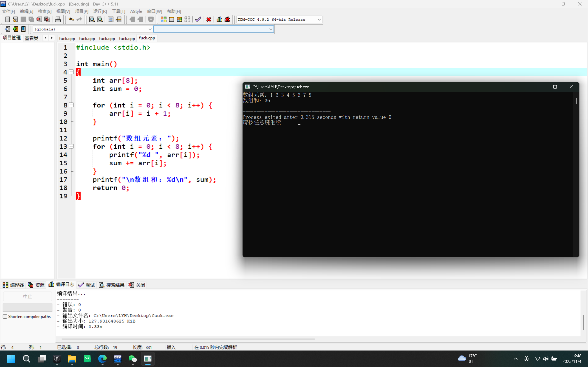The height and width of the screenshot is (367, 588).
Task: Open the 运行[R] menu
Action: click(x=100, y=11)
